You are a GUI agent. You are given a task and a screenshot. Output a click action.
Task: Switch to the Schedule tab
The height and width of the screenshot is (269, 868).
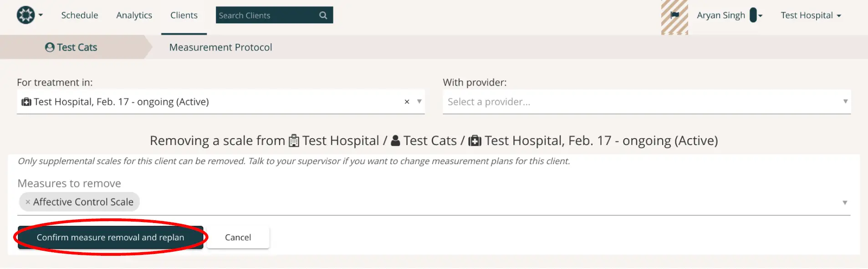[79, 15]
